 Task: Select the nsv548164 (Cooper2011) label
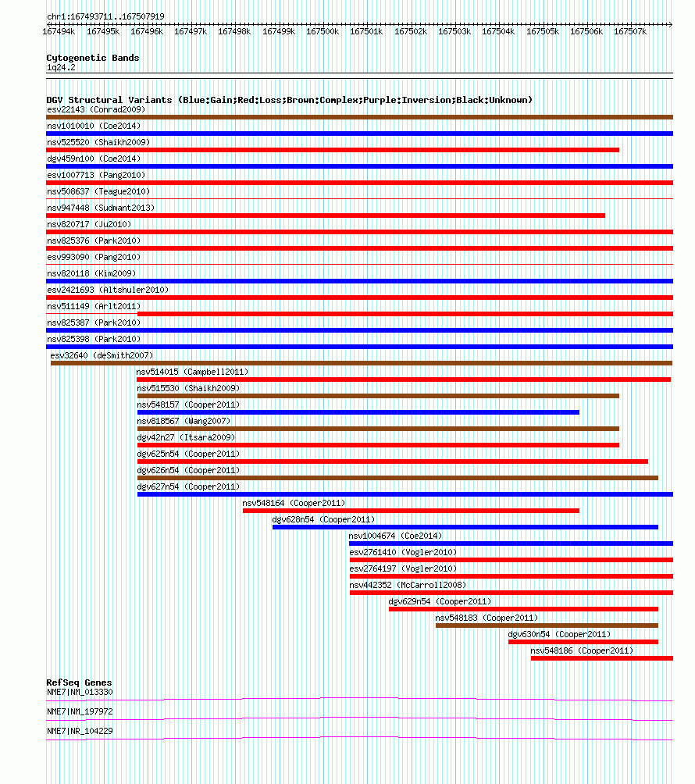(294, 503)
